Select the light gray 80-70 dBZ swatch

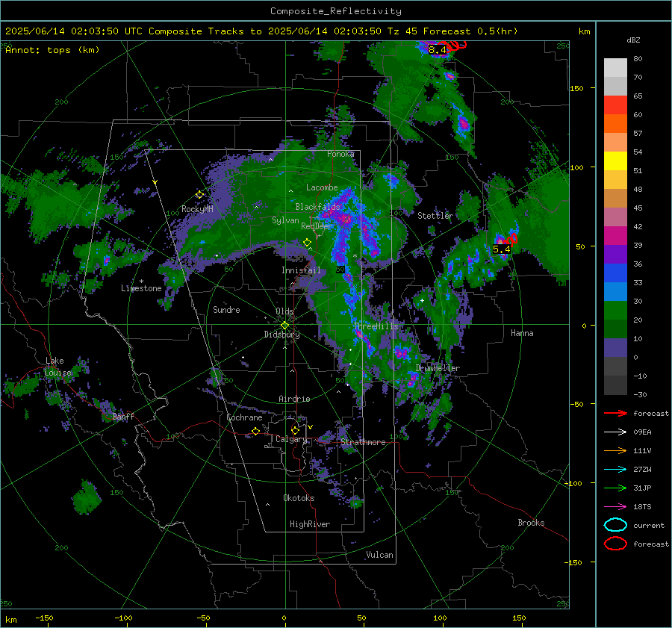coord(615,67)
